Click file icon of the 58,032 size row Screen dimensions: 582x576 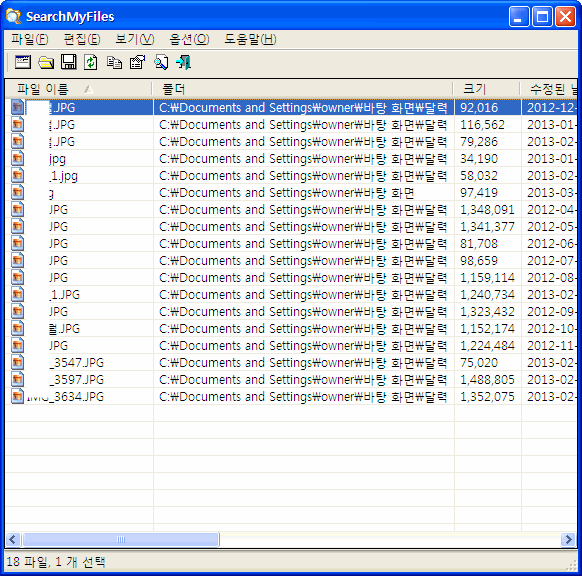tap(17, 176)
